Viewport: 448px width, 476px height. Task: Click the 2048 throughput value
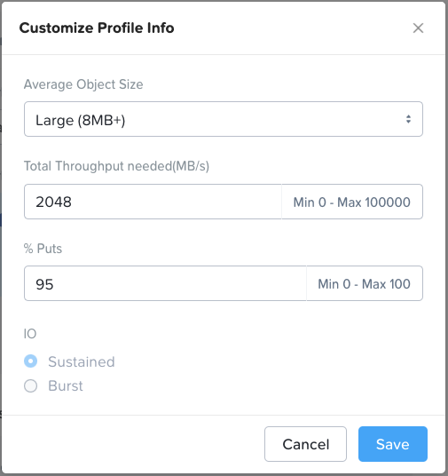[x=54, y=202]
